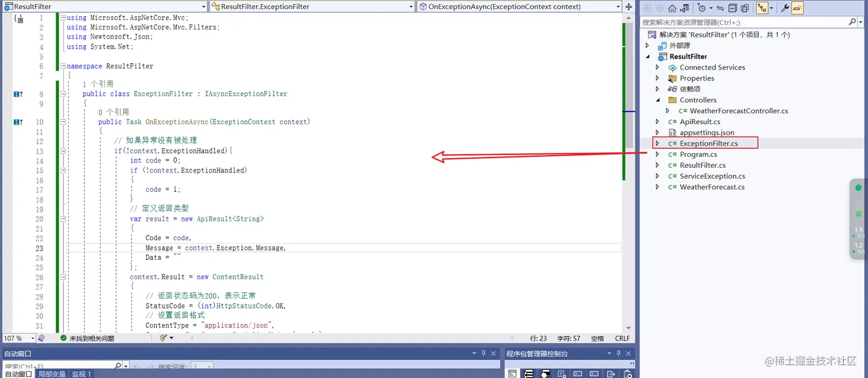868x378 pixels.
Task: Click the C# icon beside Program.cs
Action: point(672,155)
